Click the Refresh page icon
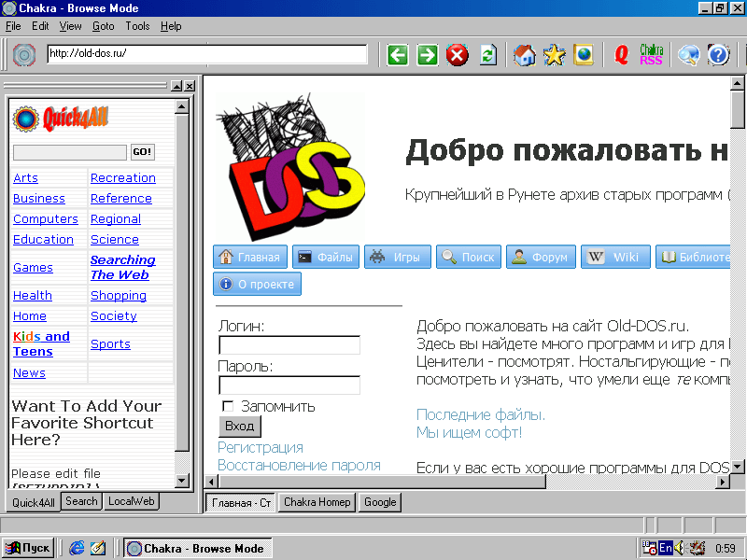 pyautogui.click(x=487, y=55)
